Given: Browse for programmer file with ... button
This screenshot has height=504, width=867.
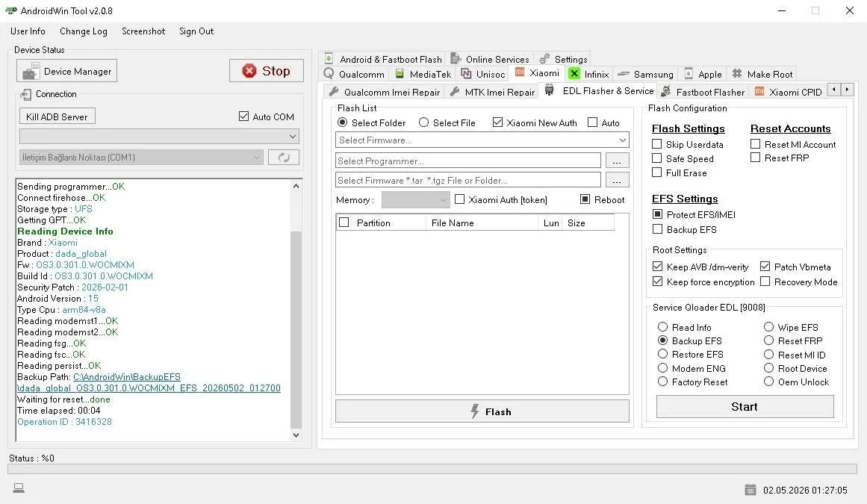Looking at the screenshot, I should (617, 161).
